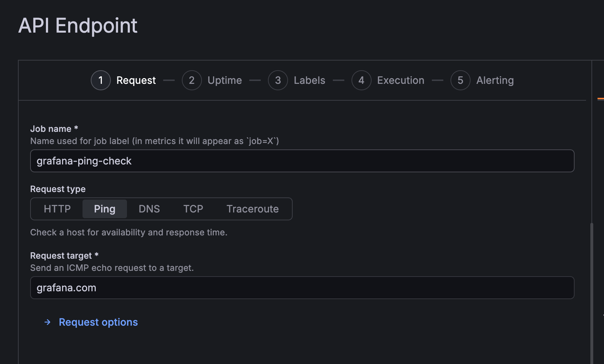604x364 pixels.
Task: Navigate to the Labels step
Action: pos(309,80)
